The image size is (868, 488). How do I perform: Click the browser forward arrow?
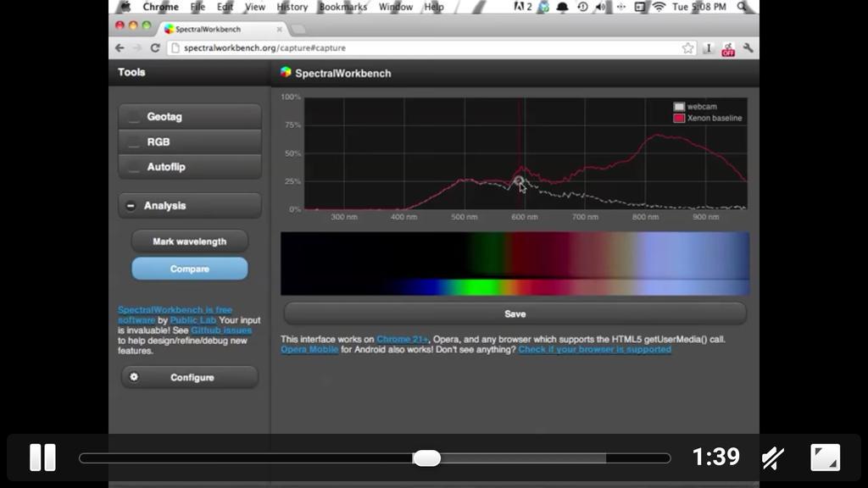[137, 48]
